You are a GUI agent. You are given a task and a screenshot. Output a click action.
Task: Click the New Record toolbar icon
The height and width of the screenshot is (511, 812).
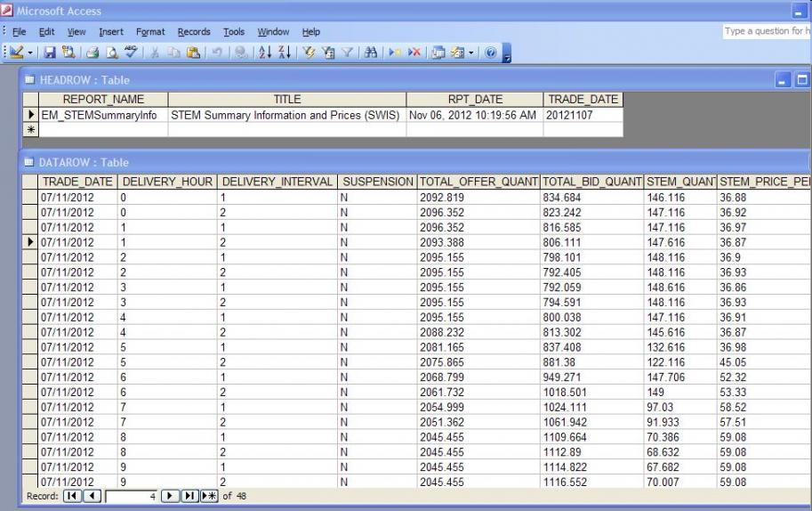pyautogui.click(x=395, y=53)
